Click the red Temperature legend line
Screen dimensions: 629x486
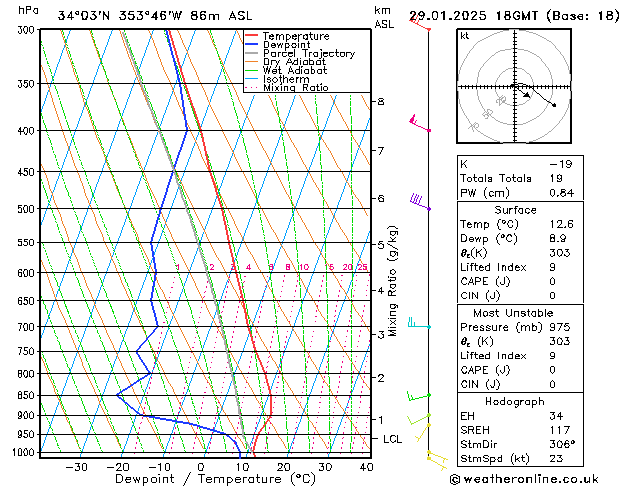click(x=252, y=36)
